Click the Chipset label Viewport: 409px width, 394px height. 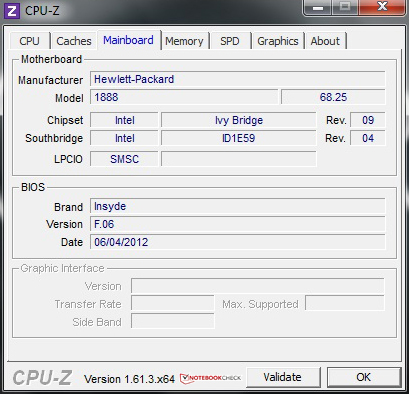[65, 120]
